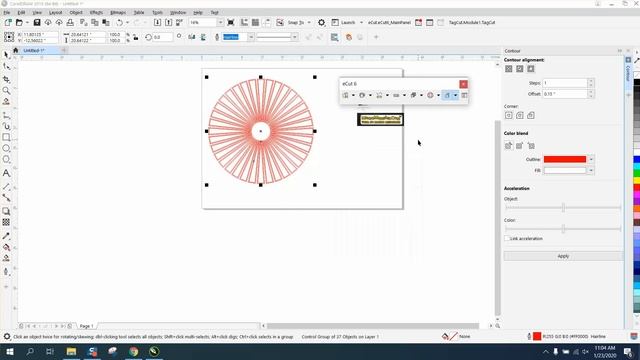Click the red Outline color swatch

point(565,160)
